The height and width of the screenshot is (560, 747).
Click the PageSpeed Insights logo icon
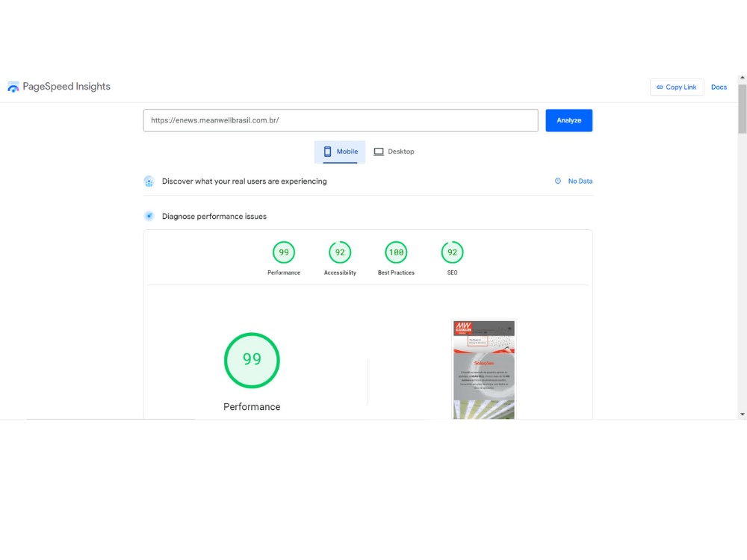[x=13, y=87]
